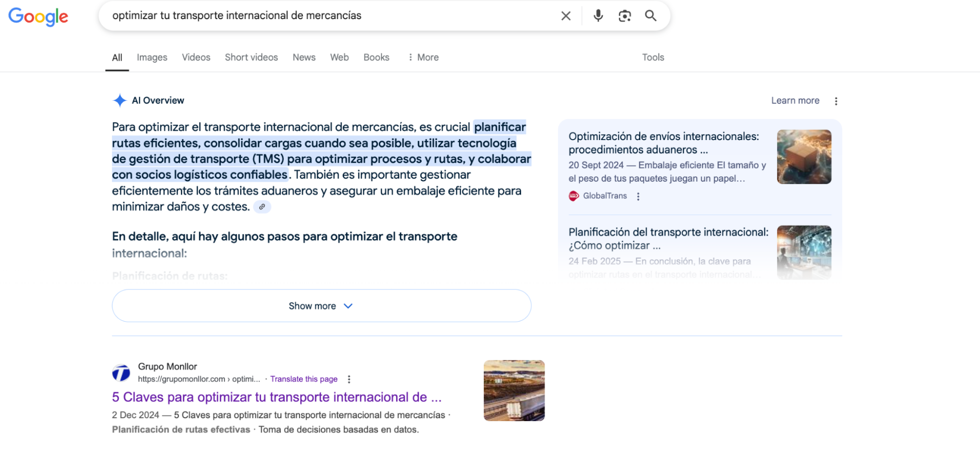Open the Grupo Monllor result titled 5 Claves
The width and height of the screenshot is (980, 452).
point(276,397)
